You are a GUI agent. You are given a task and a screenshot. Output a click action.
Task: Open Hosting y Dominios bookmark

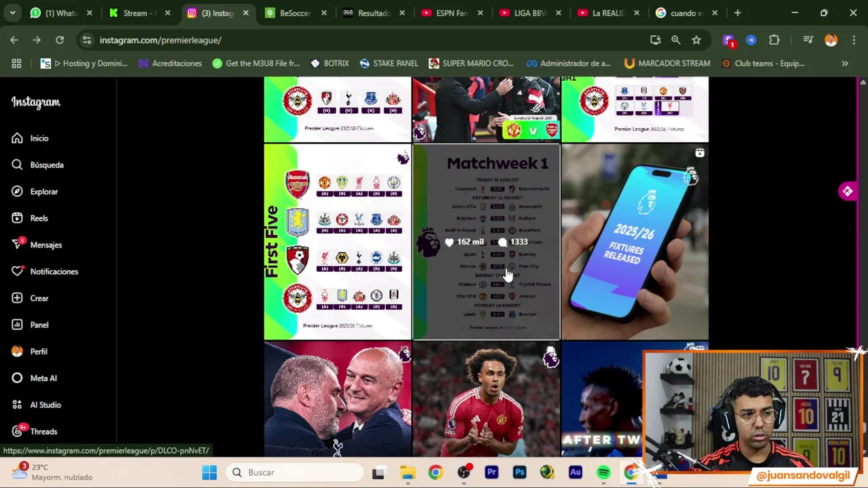[83, 63]
